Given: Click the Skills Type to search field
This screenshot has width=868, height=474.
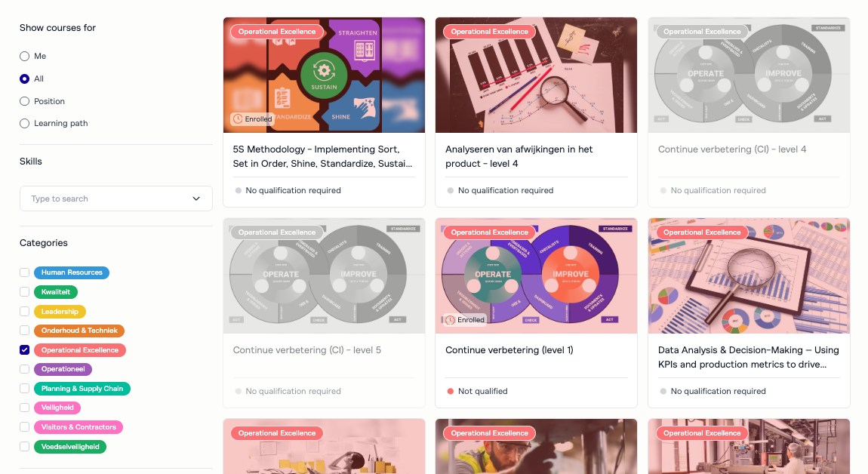Looking at the screenshot, I should [115, 199].
